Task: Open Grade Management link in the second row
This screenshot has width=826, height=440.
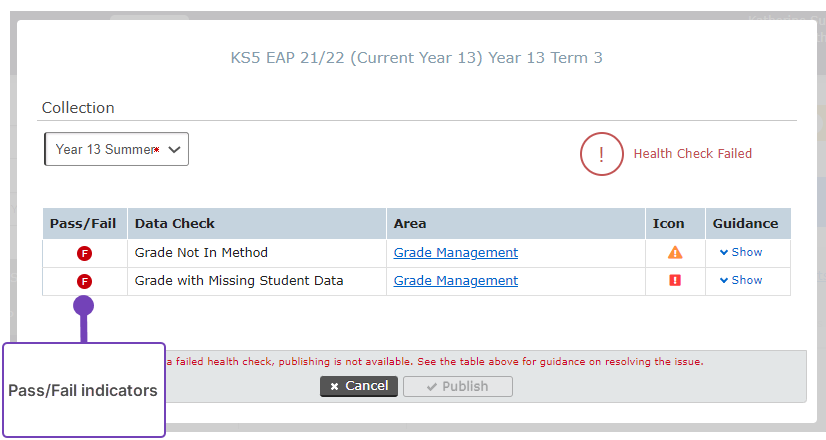Action: 456,281
